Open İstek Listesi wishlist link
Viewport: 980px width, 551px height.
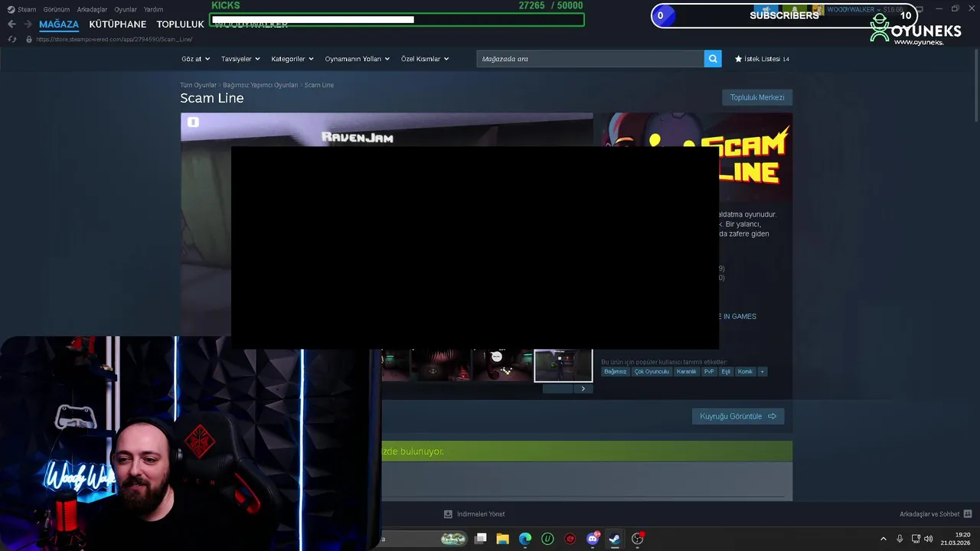point(762,59)
